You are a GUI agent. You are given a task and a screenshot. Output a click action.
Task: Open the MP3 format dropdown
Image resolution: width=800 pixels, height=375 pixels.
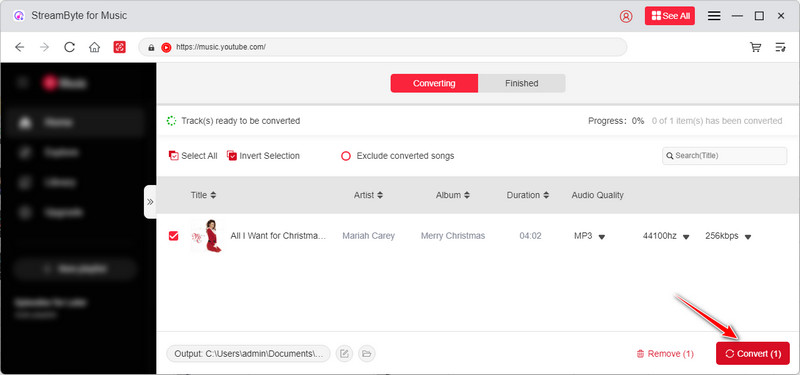click(589, 236)
